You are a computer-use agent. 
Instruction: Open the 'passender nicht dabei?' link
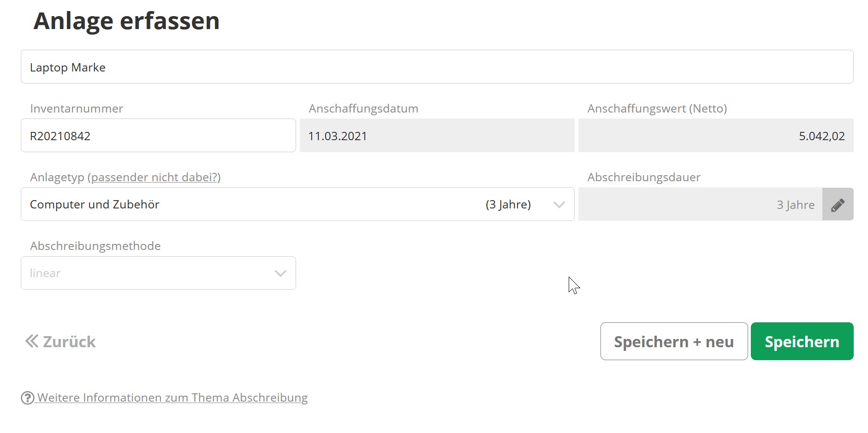pyautogui.click(x=154, y=178)
